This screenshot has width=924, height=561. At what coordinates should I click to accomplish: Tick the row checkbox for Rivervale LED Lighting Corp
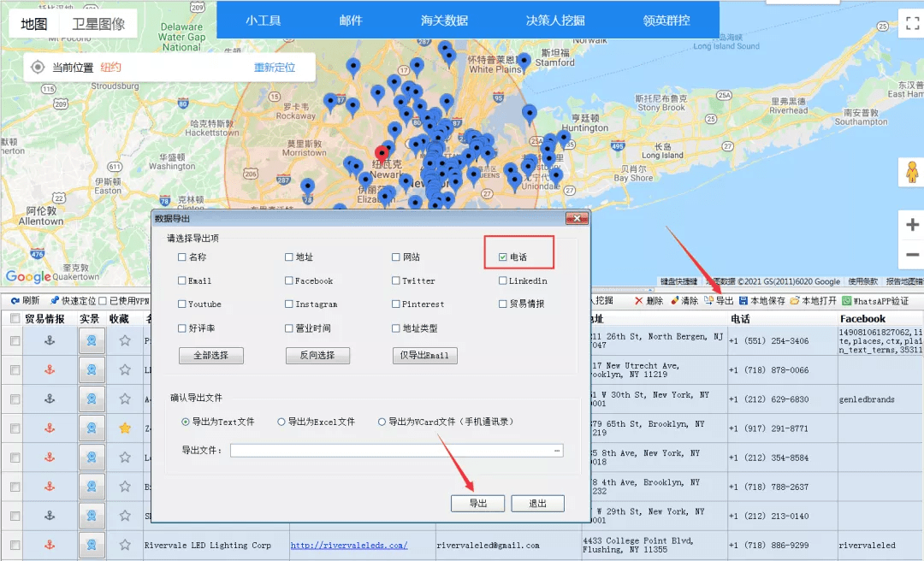pyautogui.click(x=15, y=546)
